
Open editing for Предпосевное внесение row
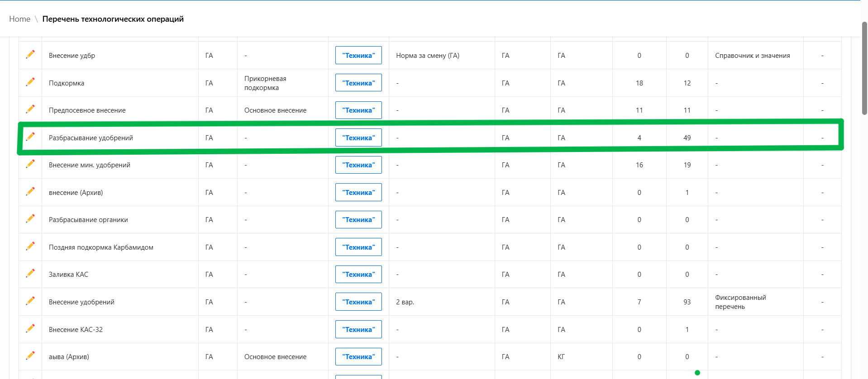[30, 109]
